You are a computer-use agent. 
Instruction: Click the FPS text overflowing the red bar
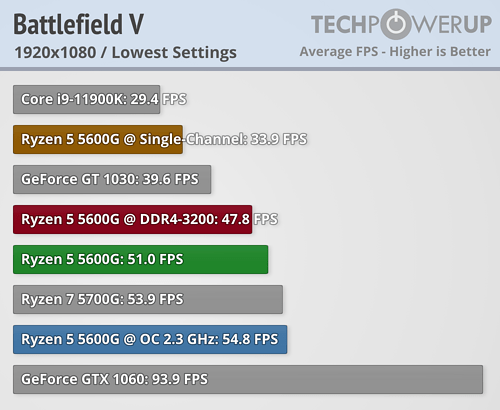click(266, 219)
